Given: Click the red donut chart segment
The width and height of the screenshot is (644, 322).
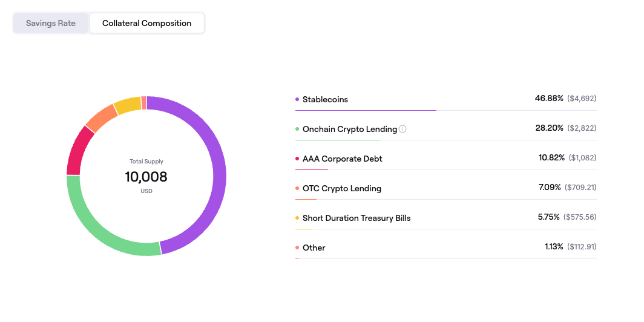Looking at the screenshot, I should point(78,151).
